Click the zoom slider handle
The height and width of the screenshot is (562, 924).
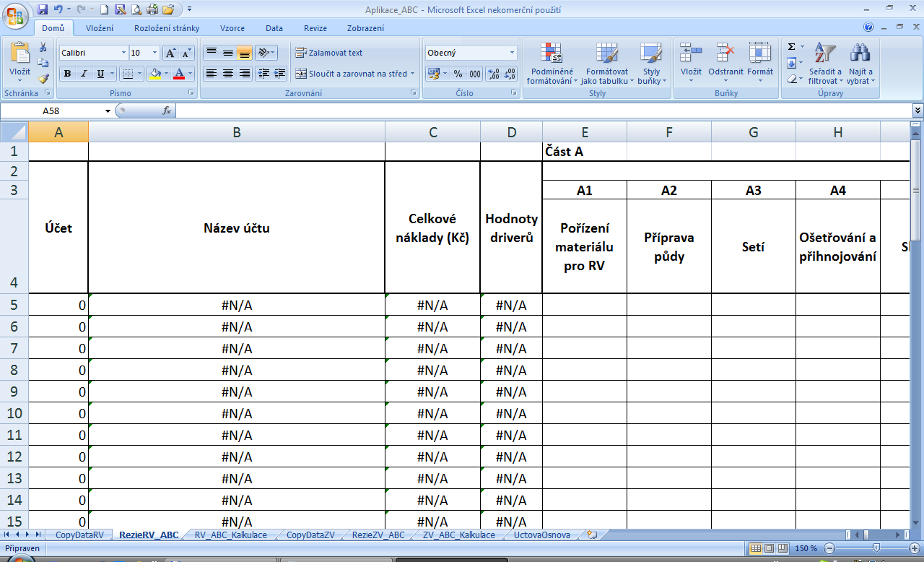click(x=876, y=548)
